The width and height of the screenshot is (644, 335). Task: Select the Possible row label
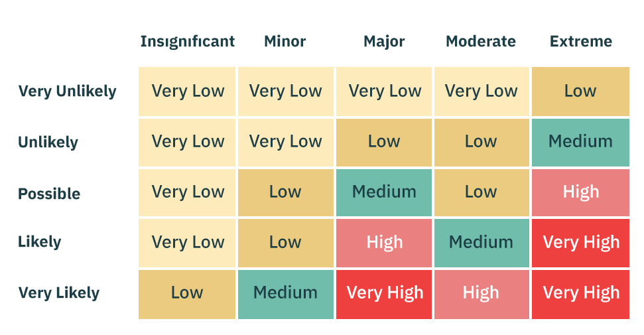[49, 194]
